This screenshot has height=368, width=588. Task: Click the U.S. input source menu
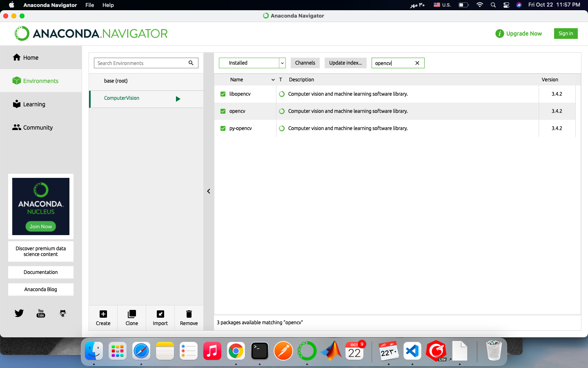[x=442, y=5]
